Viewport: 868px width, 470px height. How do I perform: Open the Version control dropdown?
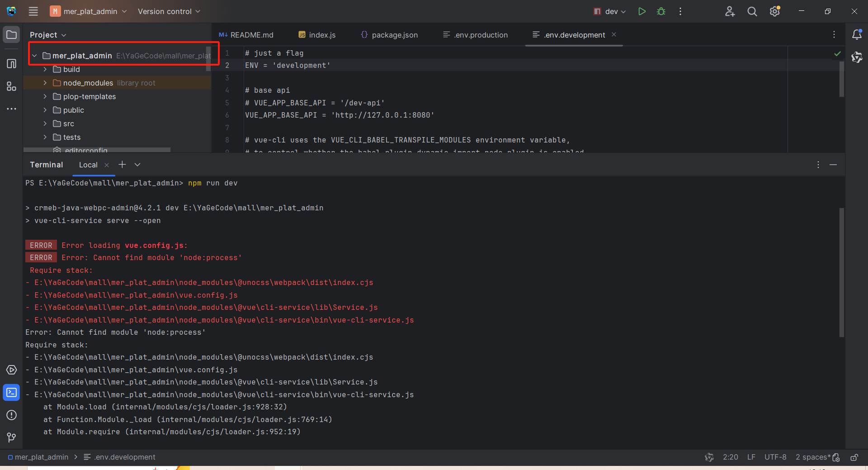point(169,11)
